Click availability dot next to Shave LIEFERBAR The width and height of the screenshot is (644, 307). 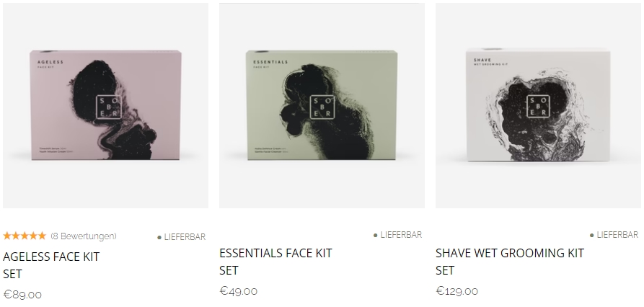592,235
